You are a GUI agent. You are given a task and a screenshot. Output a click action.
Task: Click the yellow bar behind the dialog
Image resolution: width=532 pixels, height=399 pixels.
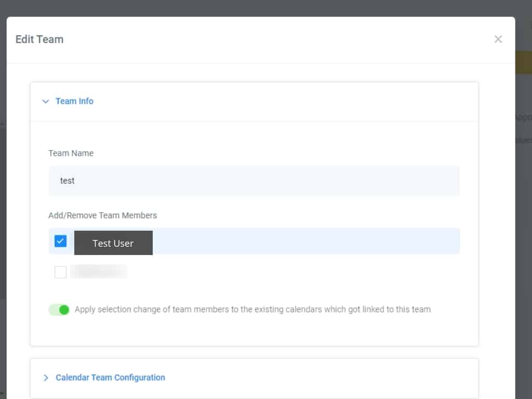pyautogui.click(x=523, y=62)
